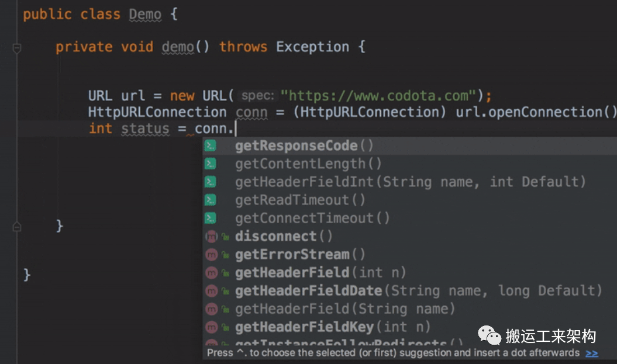617x364 pixels.
Task: Place cursor on the status variable
Action: [145, 129]
